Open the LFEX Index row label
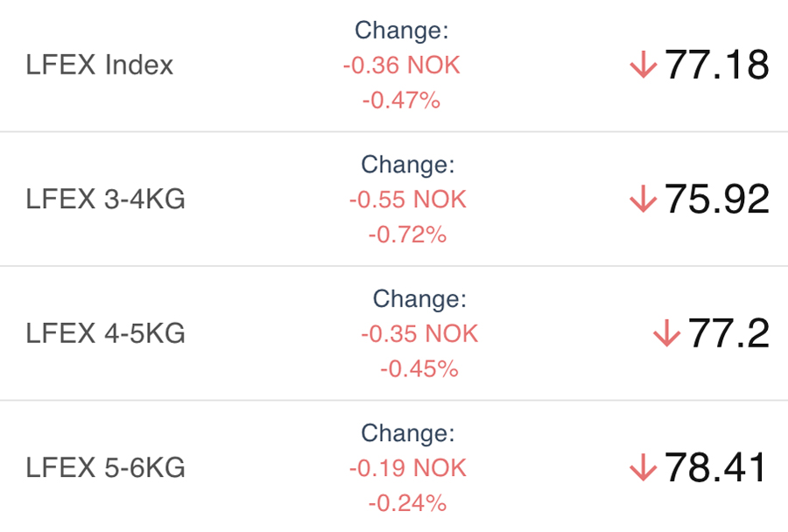 (x=100, y=66)
